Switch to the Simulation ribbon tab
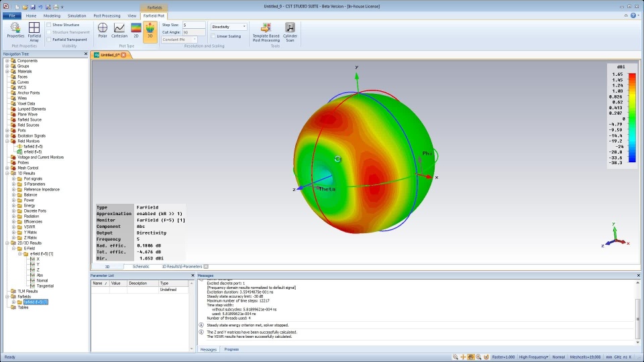The width and height of the screenshot is (644, 362). (76, 15)
